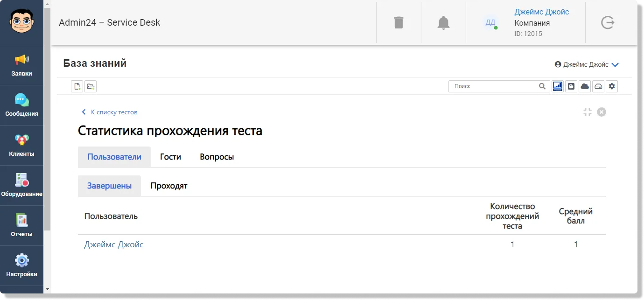Create a new folder in knowledge base

pos(91,86)
